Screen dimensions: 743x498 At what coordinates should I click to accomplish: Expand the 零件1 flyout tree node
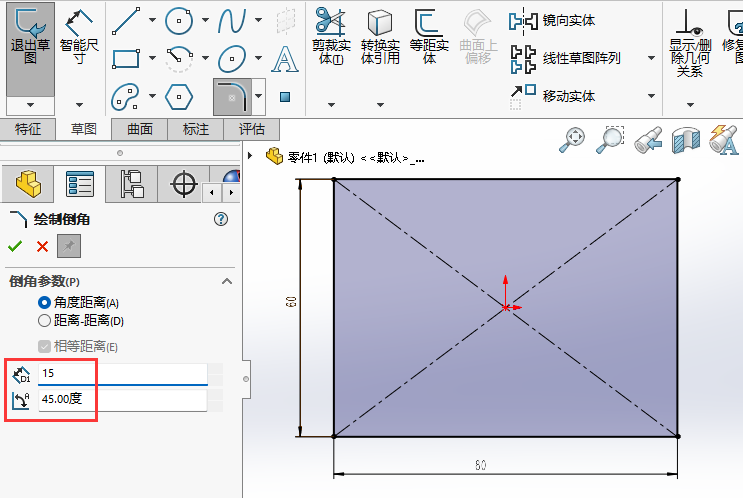coord(250,155)
